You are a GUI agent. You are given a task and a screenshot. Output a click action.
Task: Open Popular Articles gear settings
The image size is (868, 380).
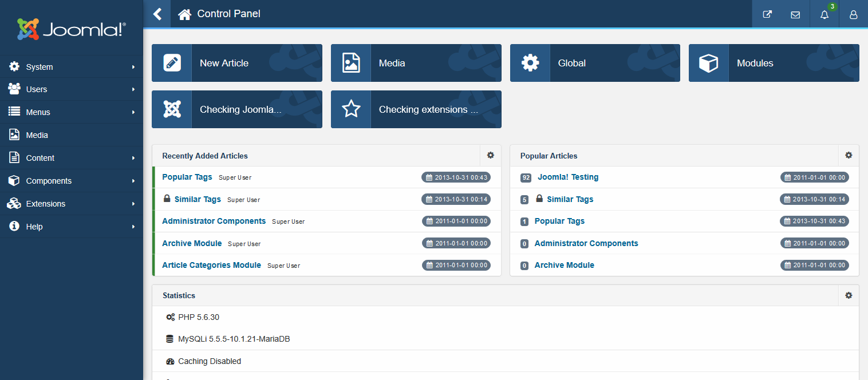(849, 155)
